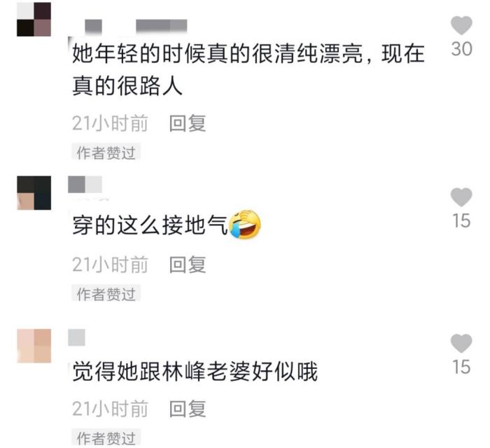
Task: Open first commenter's pixelated avatar
Action: (34, 20)
